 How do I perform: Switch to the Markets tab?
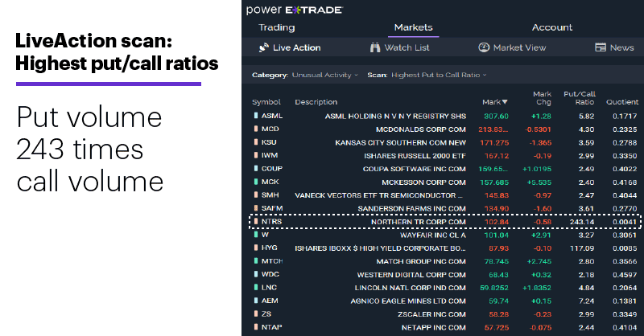pos(413,27)
